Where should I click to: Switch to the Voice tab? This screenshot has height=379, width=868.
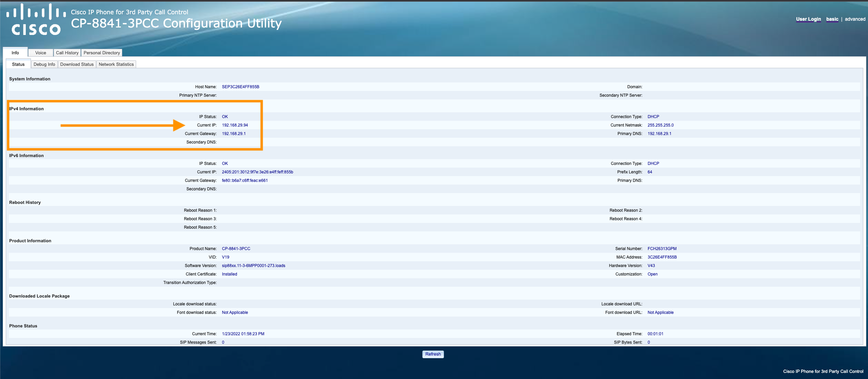(41, 53)
